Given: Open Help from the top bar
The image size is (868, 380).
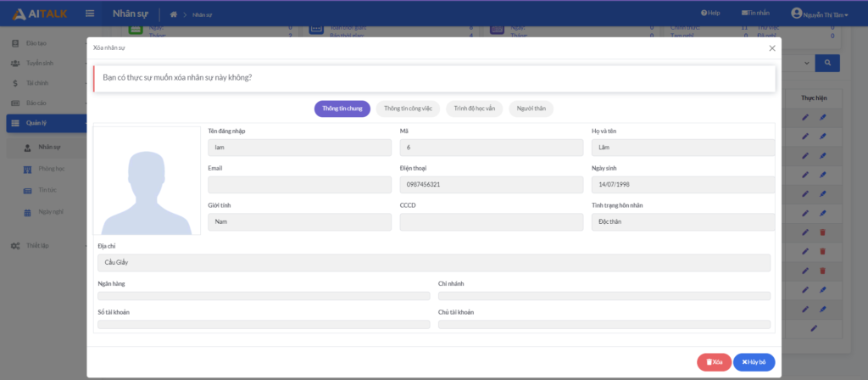Looking at the screenshot, I should pos(710,14).
